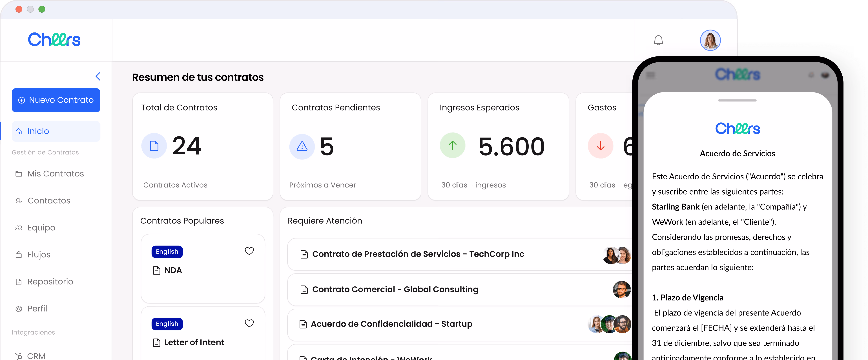The image size is (868, 360).
Task: Select Inicio in the sidebar
Action: point(56,131)
